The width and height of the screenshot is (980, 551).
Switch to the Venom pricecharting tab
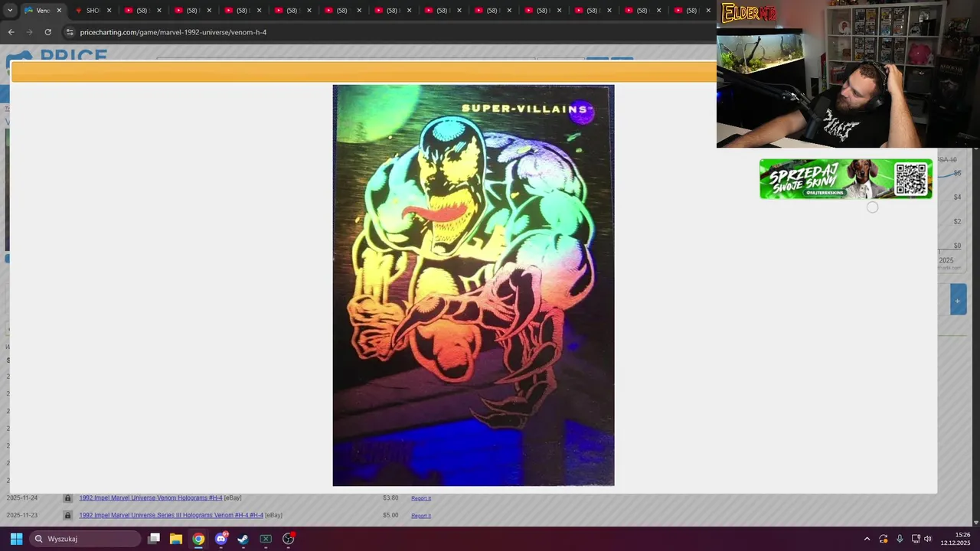tap(43, 11)
